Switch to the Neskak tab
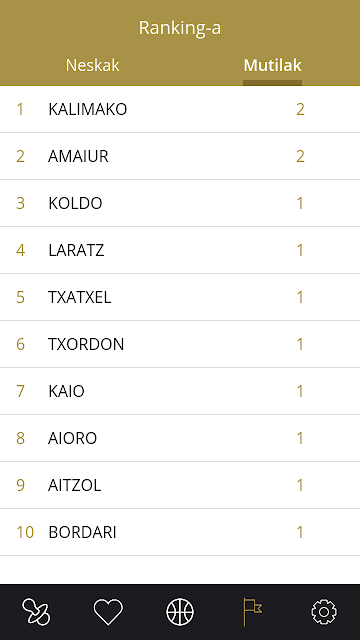This screenshot has height=640, width=360. coord(93,65)
